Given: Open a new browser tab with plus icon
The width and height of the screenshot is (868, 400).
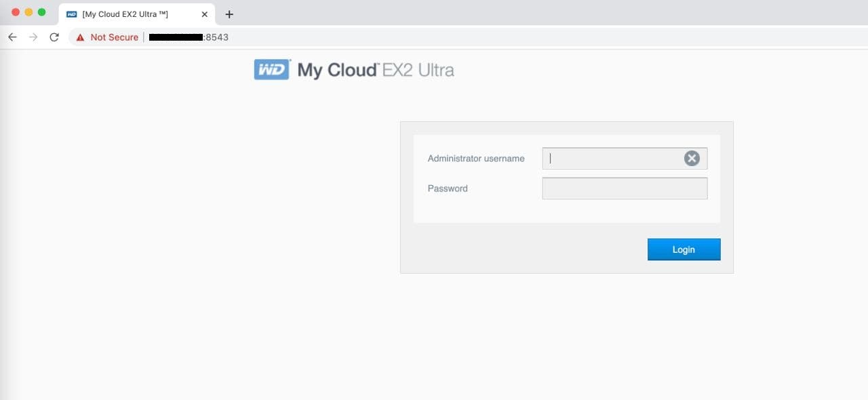Looking at the screenshot, I should point(229,14).
